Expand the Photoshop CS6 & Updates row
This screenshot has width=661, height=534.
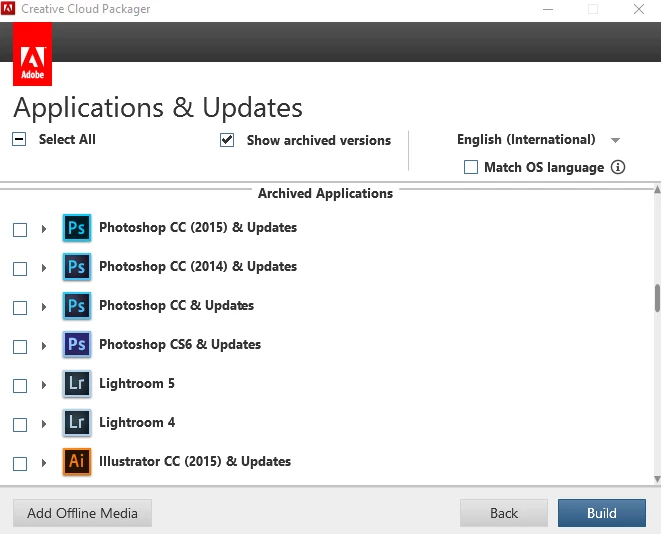44,346
